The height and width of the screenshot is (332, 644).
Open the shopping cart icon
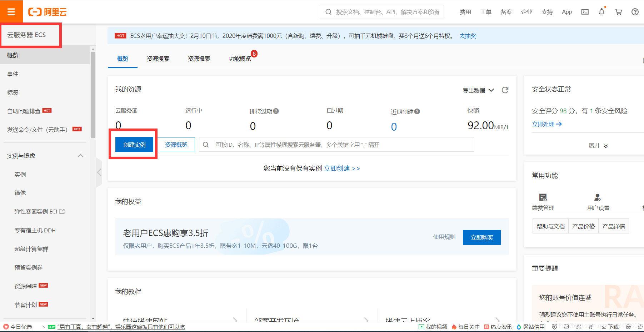pyautogui.click(x=618, y=12)
